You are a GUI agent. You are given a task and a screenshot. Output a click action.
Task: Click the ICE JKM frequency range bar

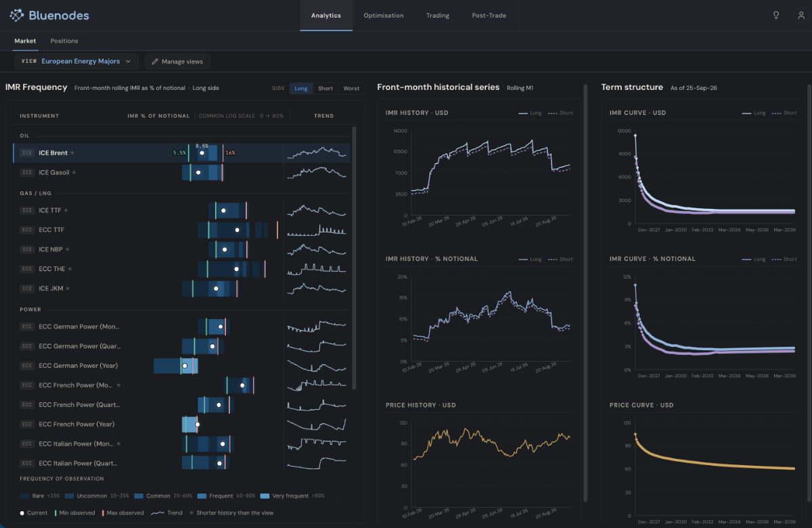click(x=210, y=289)
